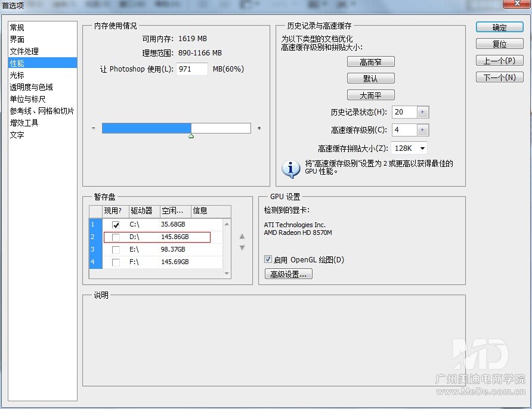The height and width of the screenshot is (409, 532).
Task: Click the memory usage slider bar
Action: 177,128
